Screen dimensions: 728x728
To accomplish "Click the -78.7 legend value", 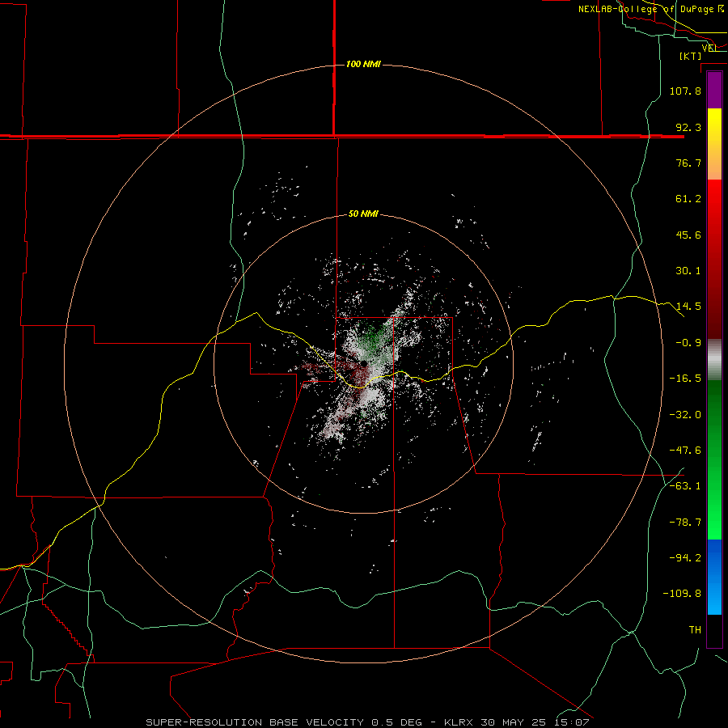I will 685,523.
